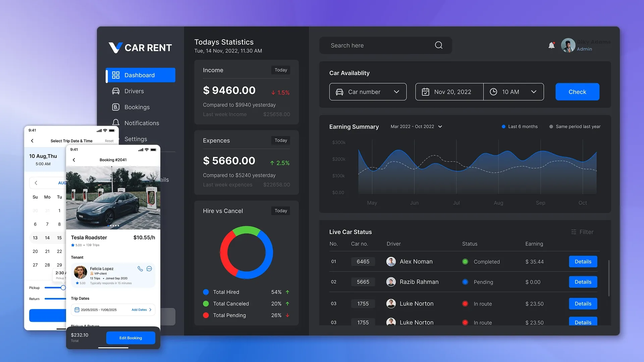
Task: Click the notification bell icon
Action: pos(552,45)
